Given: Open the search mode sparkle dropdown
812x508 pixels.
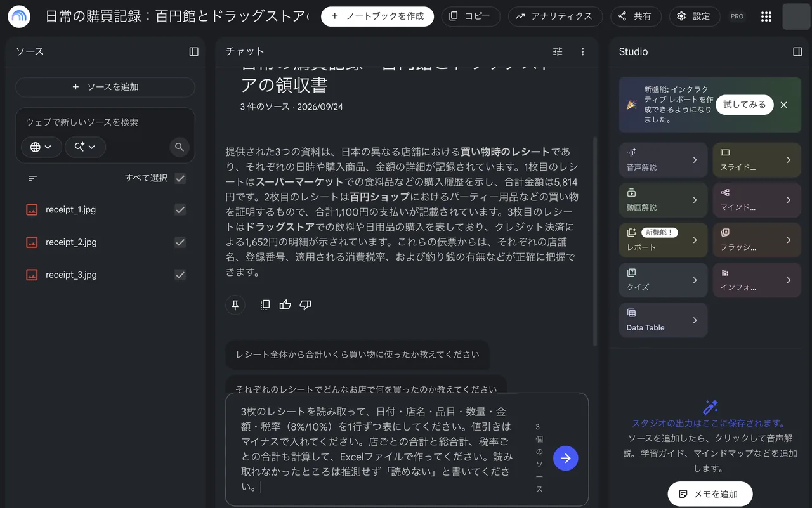Looking at the screenshot, I should (85, 147).
